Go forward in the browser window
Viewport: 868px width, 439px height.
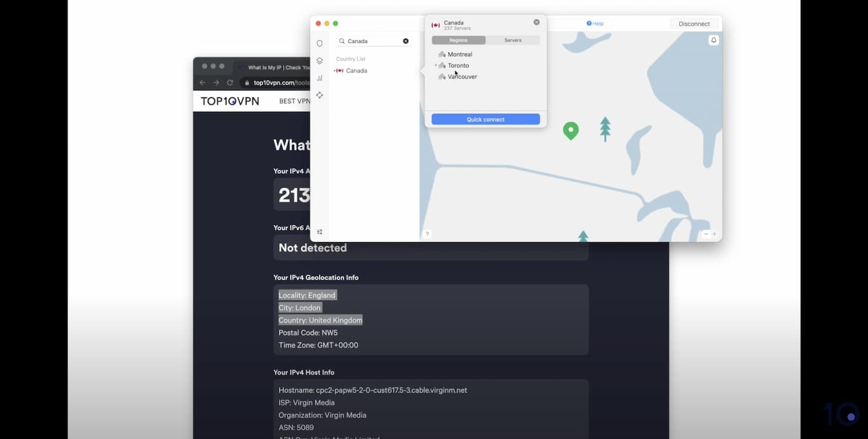coord(216,83)
